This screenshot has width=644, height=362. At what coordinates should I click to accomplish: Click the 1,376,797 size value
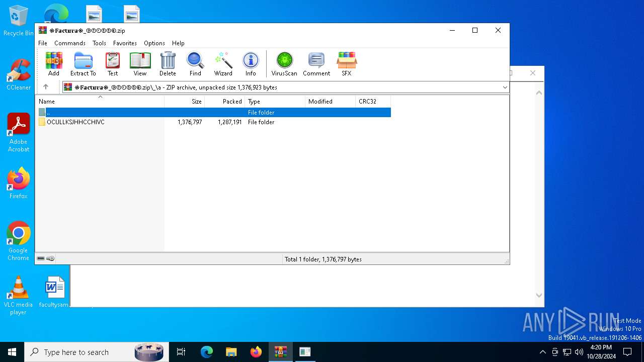pos(190,122)
